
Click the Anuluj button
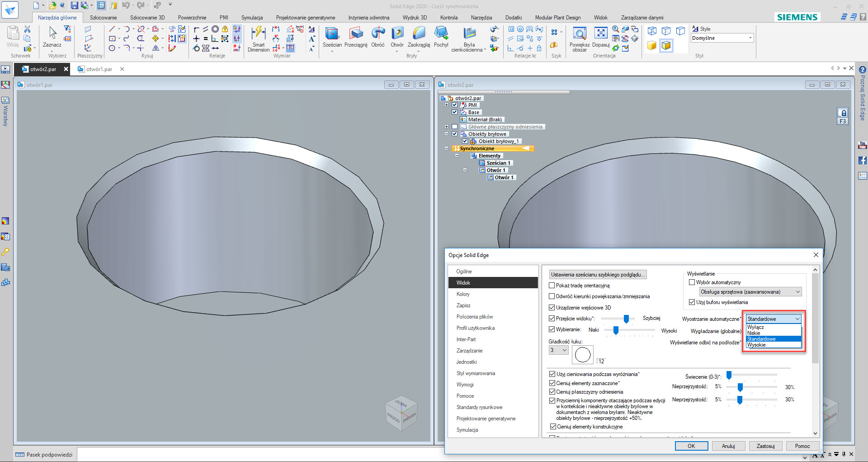[x=728, y=446]
